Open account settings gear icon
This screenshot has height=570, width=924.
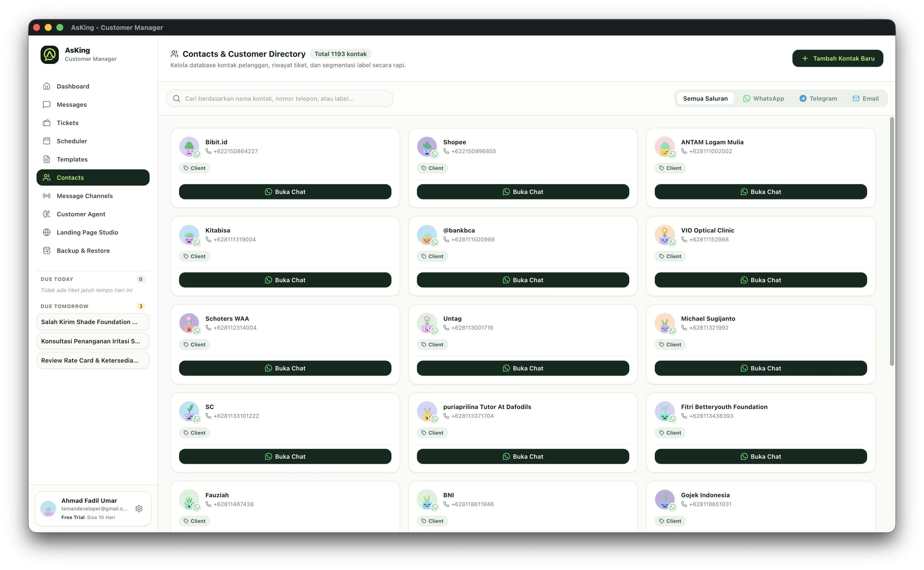(139, 509)
